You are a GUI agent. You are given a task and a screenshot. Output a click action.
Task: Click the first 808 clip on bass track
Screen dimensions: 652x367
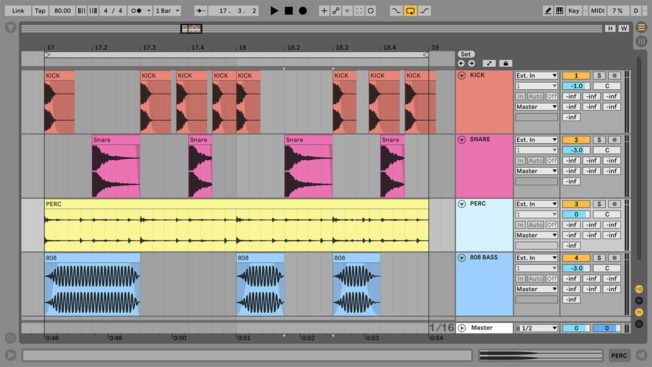click(92, 285)
